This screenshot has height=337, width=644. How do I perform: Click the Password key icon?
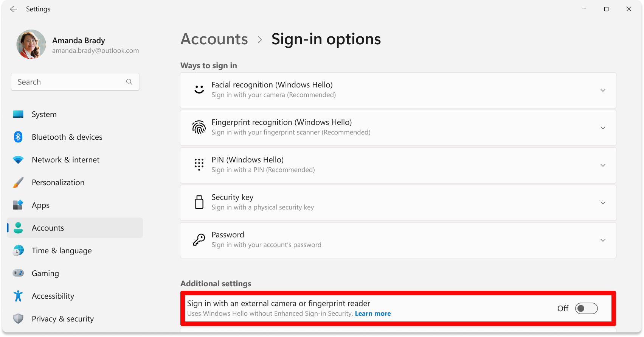(199, 240)
